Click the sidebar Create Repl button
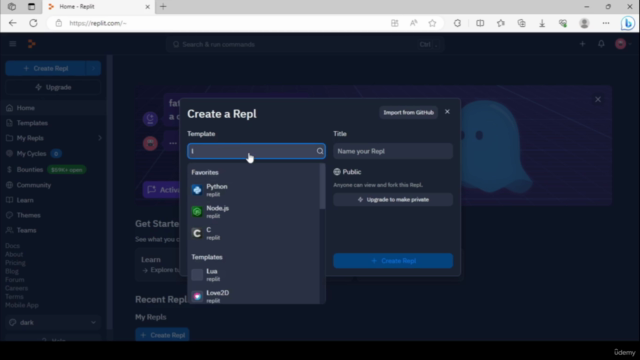 coord(46,69)
